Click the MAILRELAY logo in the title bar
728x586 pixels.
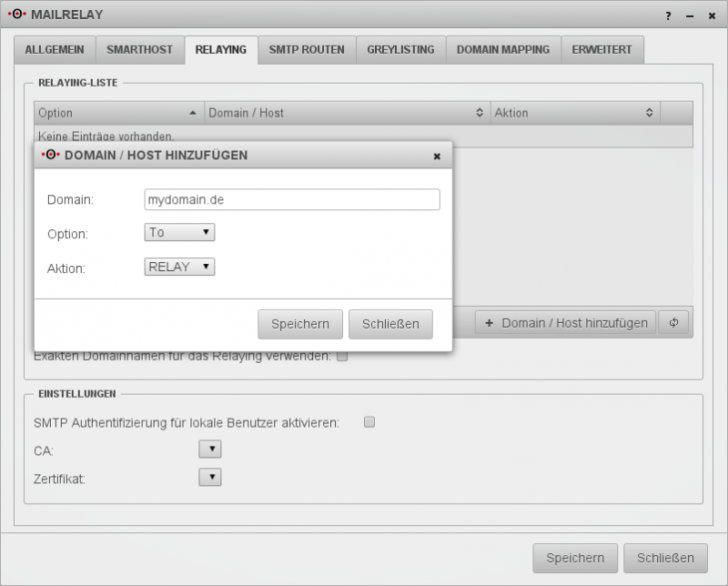[20, 15]
